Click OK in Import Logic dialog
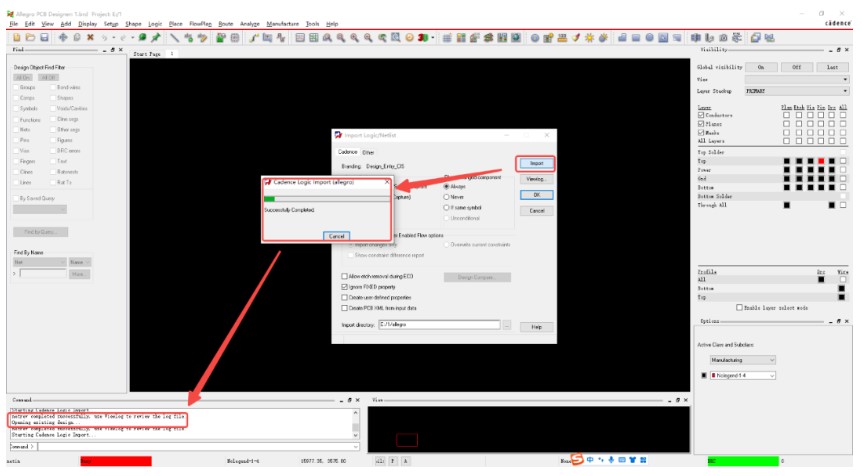This screenshot has height=476, width=862. (x=537, y=195)
